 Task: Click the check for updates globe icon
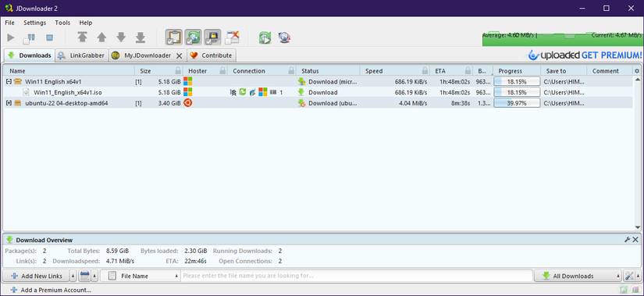point(284,37)
